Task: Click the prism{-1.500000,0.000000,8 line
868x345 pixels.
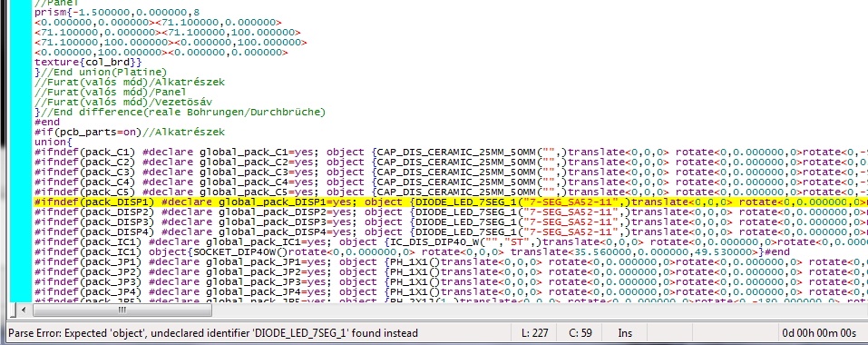Action: [117, 12]
